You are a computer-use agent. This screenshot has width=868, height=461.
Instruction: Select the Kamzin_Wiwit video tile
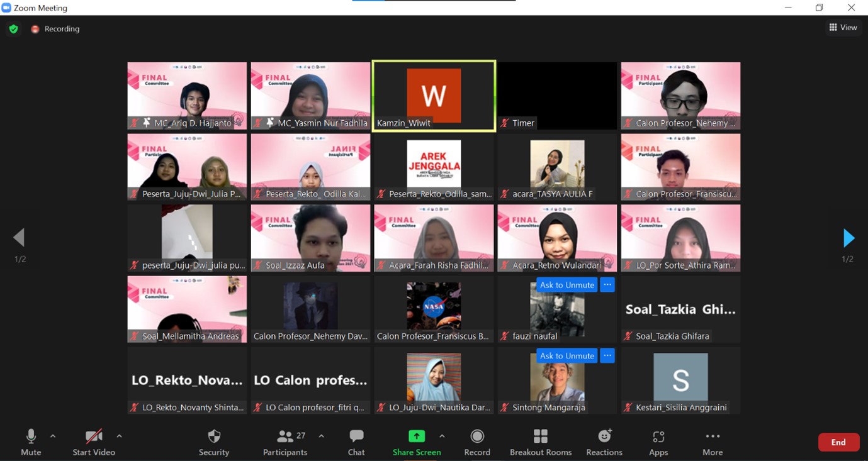click(434, 96)
